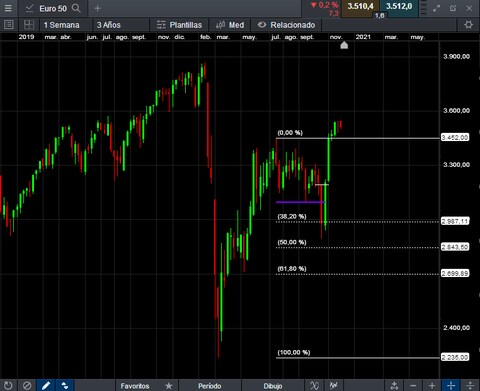480x391 pixels.
Task: Add to favorites with star icon
Action: [169, 386]
